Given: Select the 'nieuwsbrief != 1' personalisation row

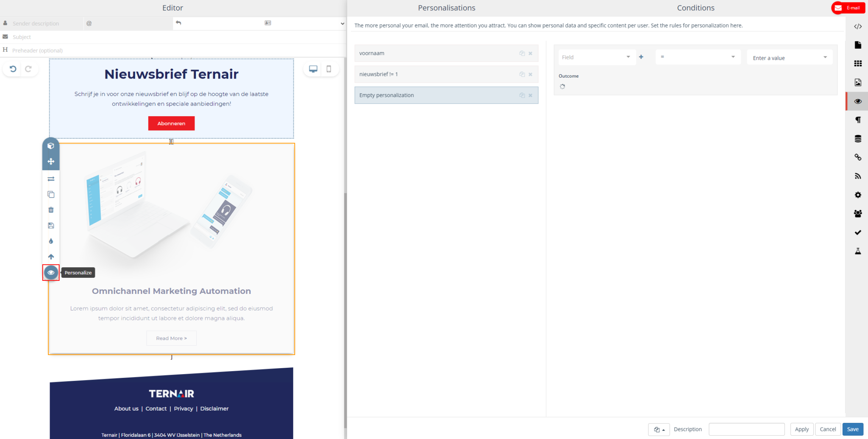Looking at the screenshot, I should tap(446, 74).
